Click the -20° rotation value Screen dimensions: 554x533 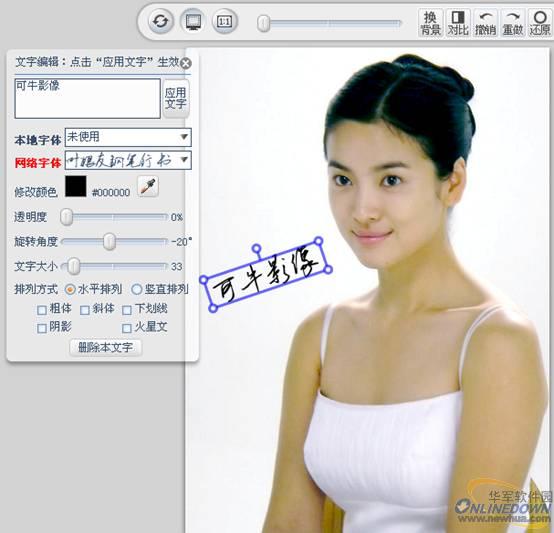(x=182, y=242)
